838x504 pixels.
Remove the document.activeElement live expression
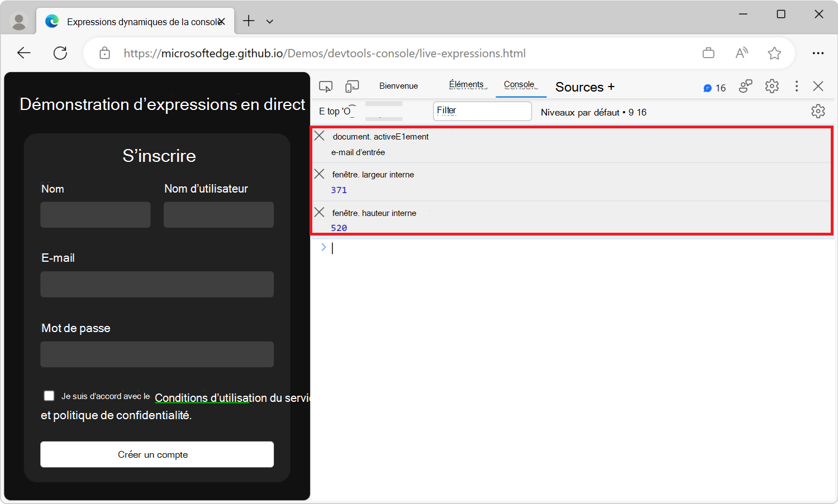tap(319, 136)
